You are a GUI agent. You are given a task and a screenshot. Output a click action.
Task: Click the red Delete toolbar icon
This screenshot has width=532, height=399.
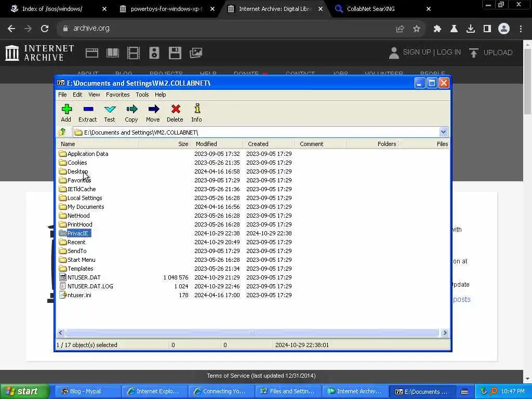click(175, 113)
